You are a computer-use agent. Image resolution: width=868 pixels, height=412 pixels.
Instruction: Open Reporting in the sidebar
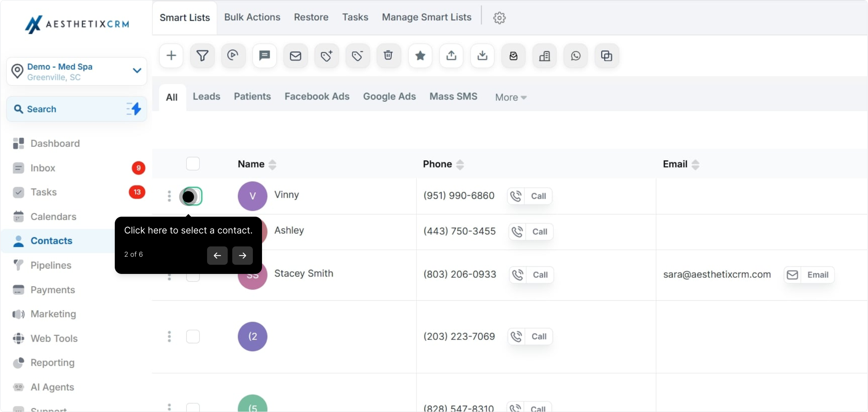click(53, 363)
